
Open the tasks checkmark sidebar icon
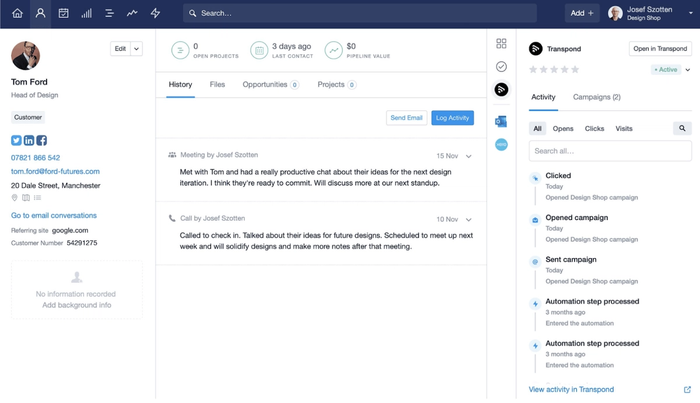[501, 66]
